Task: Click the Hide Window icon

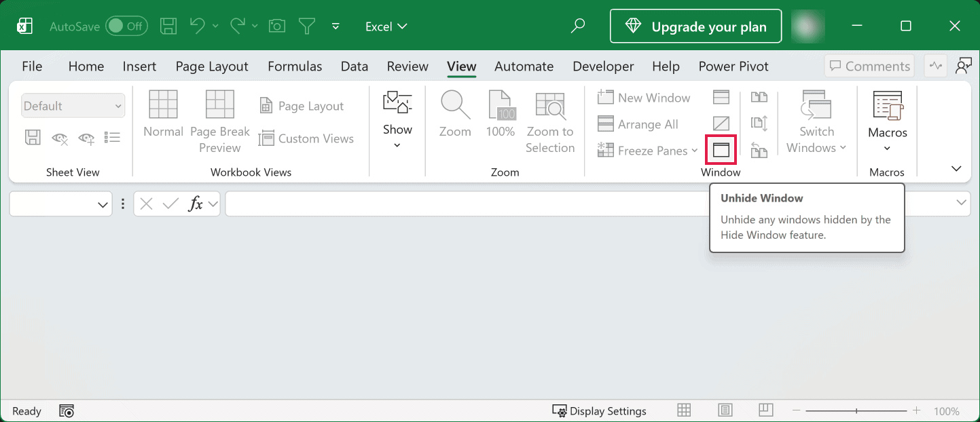Action: coord(721,123)
